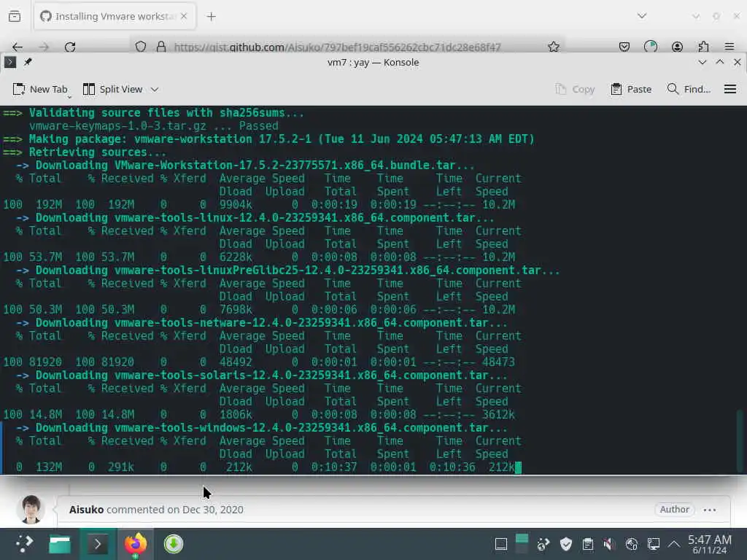Select the Installing Vmware workstation tab

115,16
